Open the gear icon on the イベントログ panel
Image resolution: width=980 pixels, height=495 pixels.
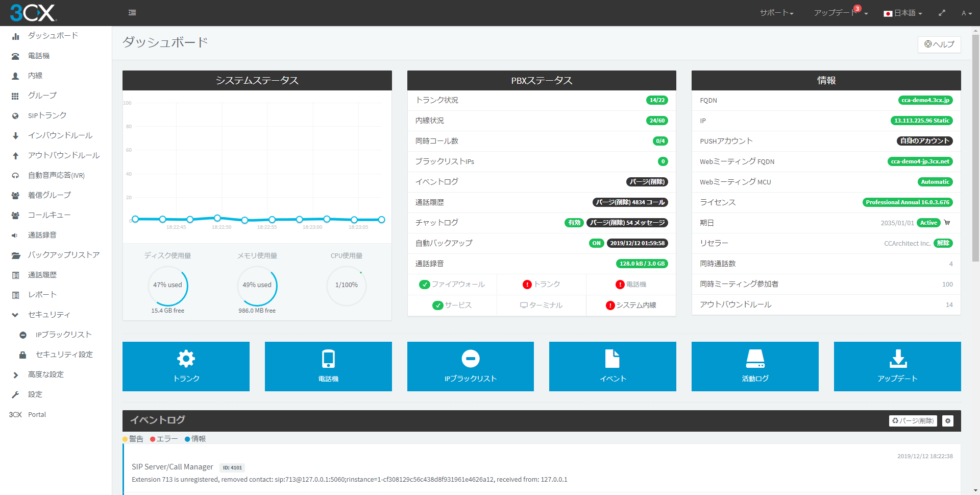pyautogui.click(x=948, y=420)
